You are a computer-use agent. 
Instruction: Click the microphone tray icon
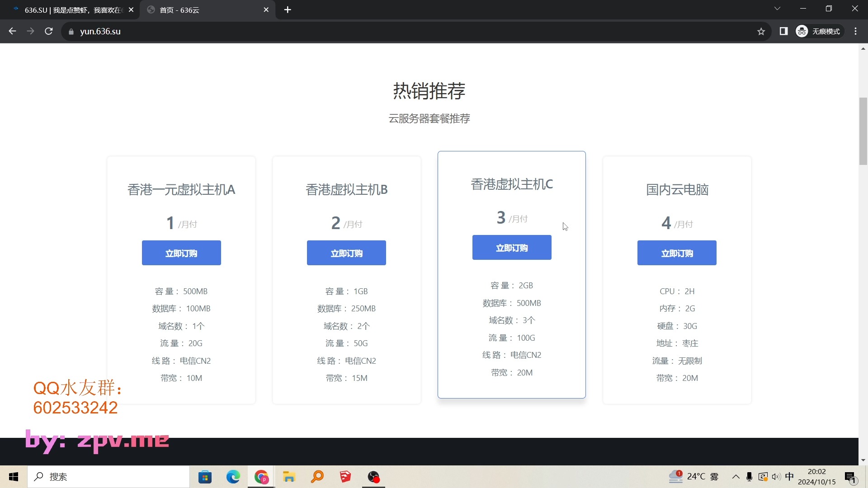(x=750, y=477)
